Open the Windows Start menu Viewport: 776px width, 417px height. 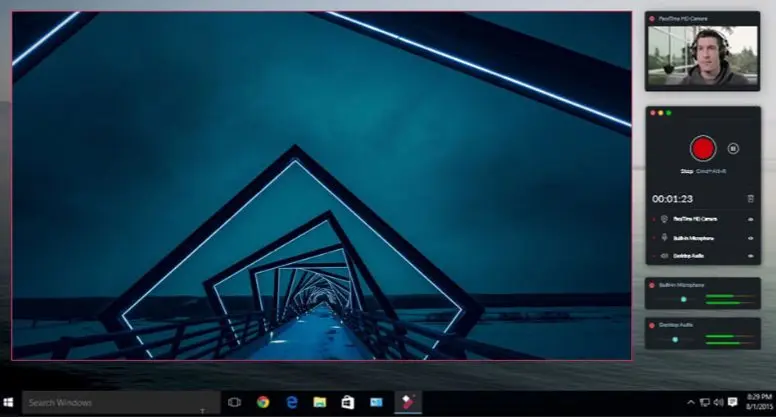click(9, 402)
